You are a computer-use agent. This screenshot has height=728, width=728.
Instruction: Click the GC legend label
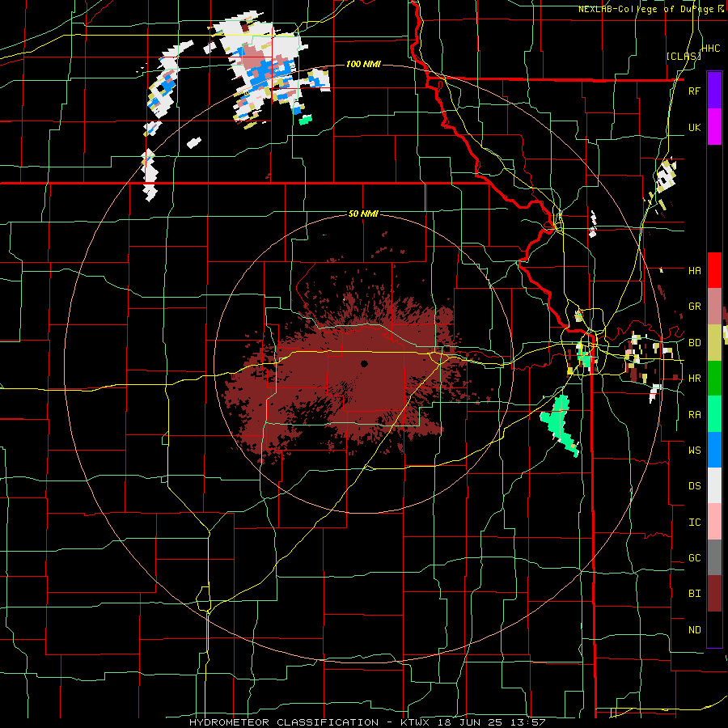[x=694, y=558]
